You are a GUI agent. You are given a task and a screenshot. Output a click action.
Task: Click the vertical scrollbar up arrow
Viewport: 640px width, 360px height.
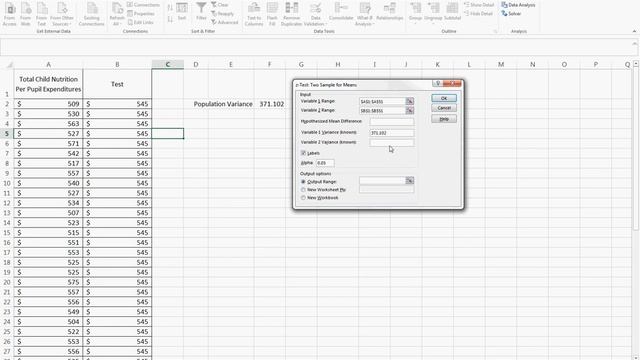tap(636, 64)
